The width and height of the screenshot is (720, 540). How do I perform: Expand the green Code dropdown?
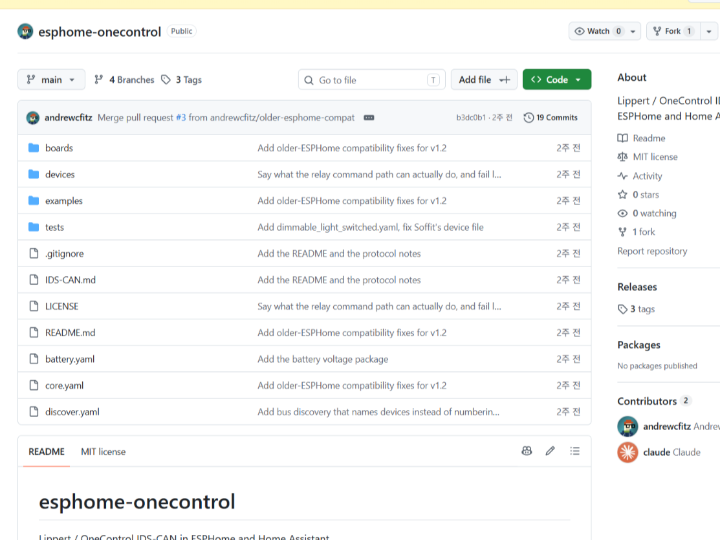click(557, 80)
